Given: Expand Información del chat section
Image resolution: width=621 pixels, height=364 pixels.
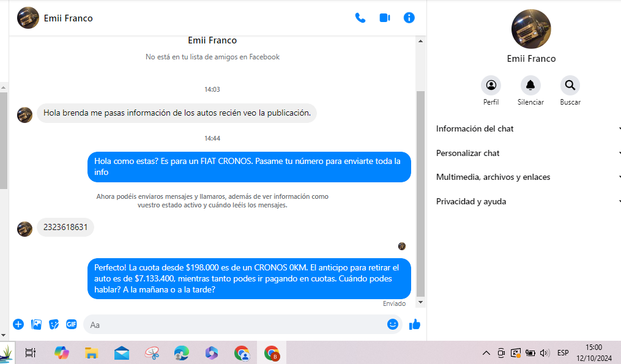Looking at the screenshot, I should click(x=529, y=128).
